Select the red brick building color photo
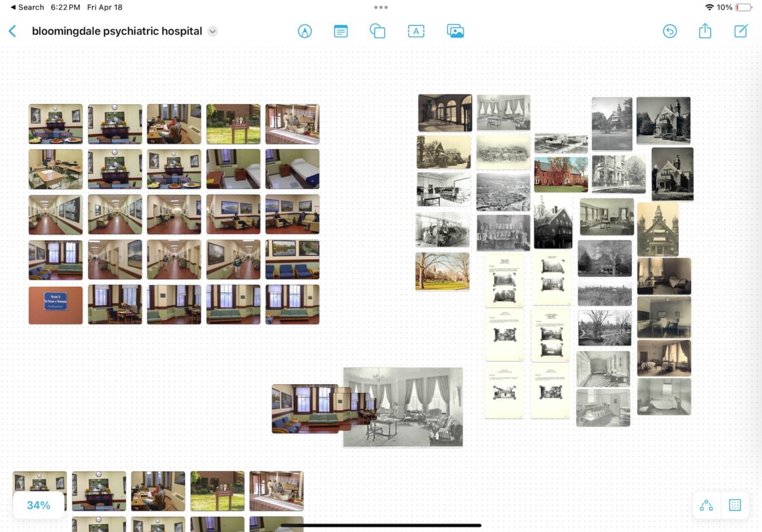762x532 pixels. point(561,175)
